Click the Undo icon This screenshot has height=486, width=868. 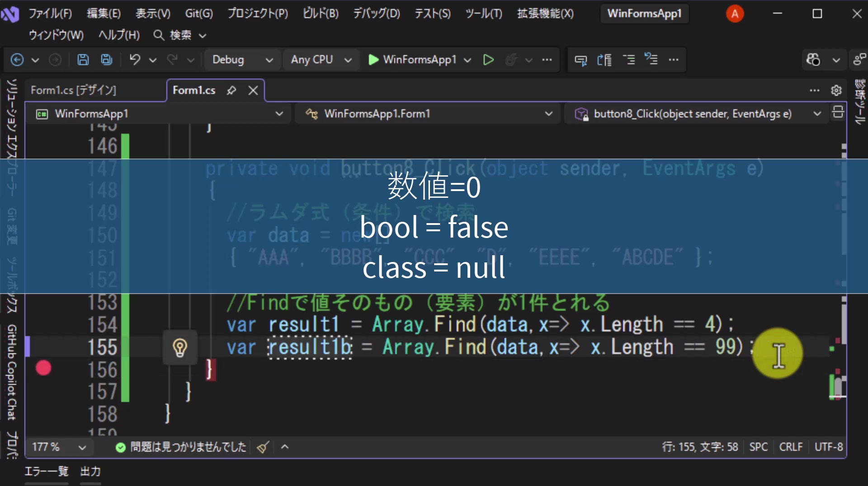(135, 60)
